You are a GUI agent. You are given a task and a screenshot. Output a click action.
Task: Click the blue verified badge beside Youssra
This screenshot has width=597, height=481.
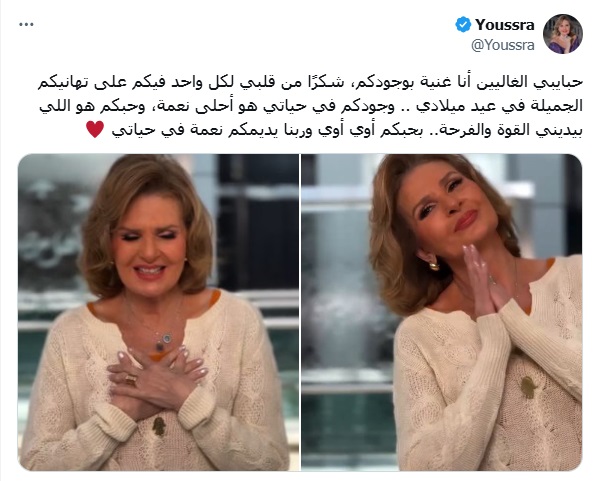coord(463,24)
